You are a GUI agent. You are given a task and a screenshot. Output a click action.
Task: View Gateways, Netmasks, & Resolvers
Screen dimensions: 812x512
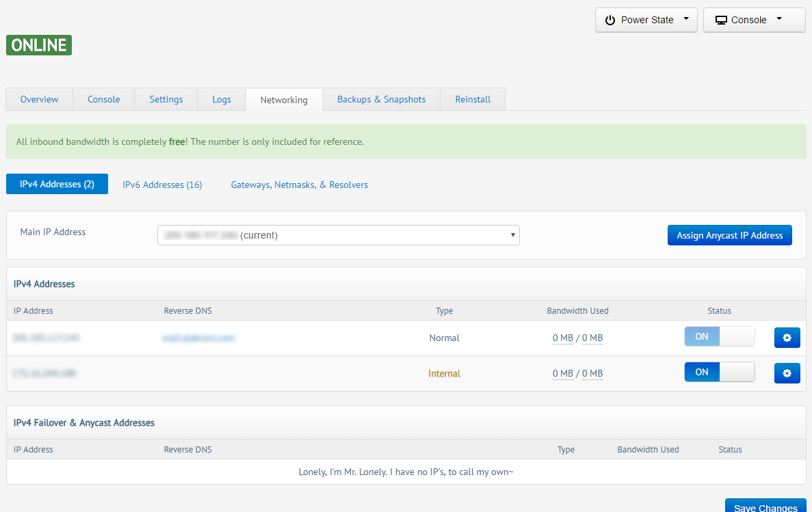(x=299, y=185)
